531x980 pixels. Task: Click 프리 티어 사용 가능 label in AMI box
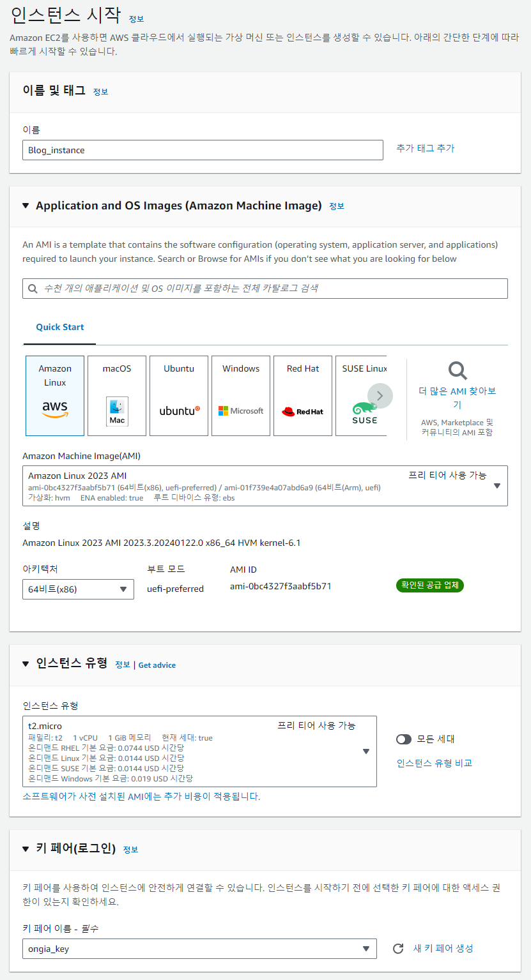[447, 476]
